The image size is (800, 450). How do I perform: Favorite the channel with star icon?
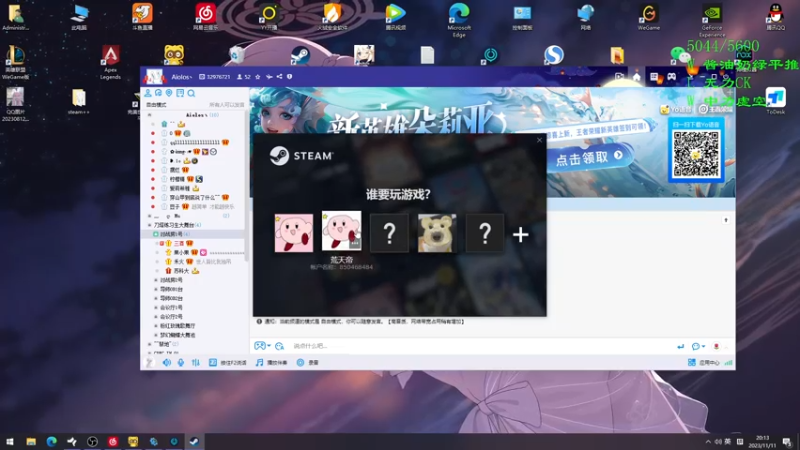pos(258,77)
